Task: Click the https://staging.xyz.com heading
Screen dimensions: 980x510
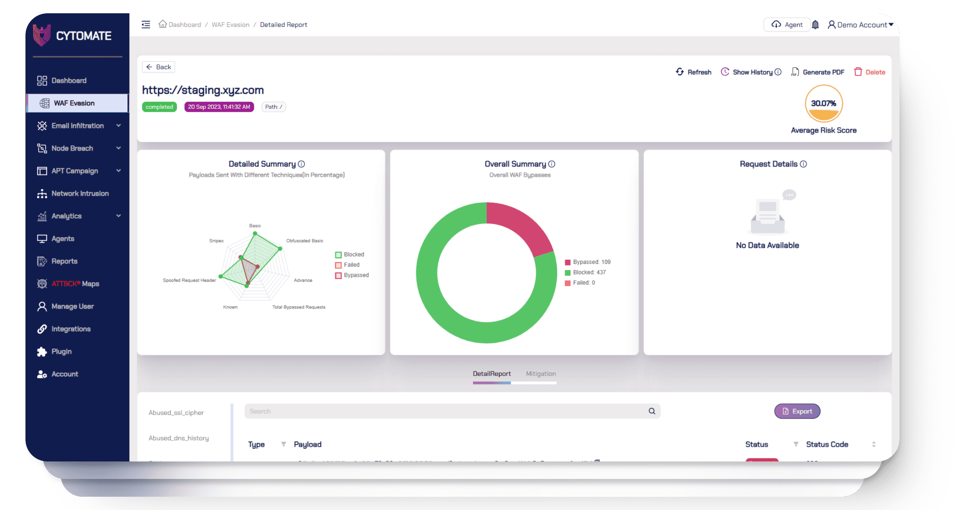Action: click(203, 90)
